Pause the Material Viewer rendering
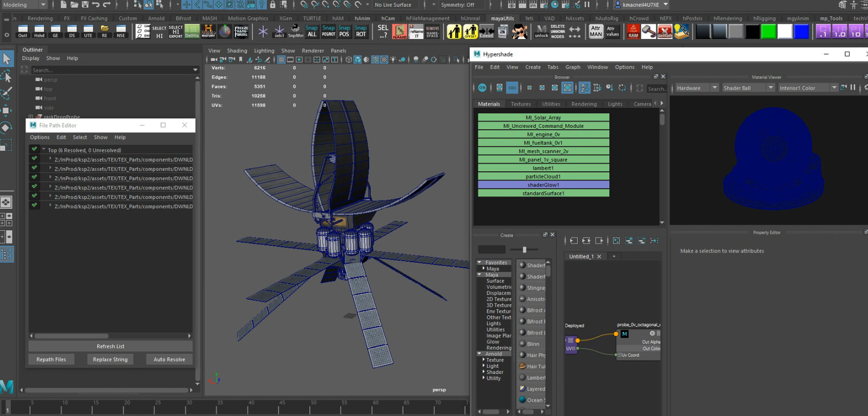The image size is (868, 416). tap(853, 87)
